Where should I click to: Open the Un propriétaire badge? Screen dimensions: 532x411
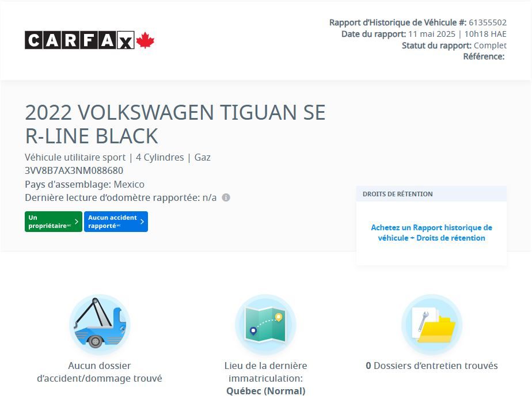[x=54, y=222]
